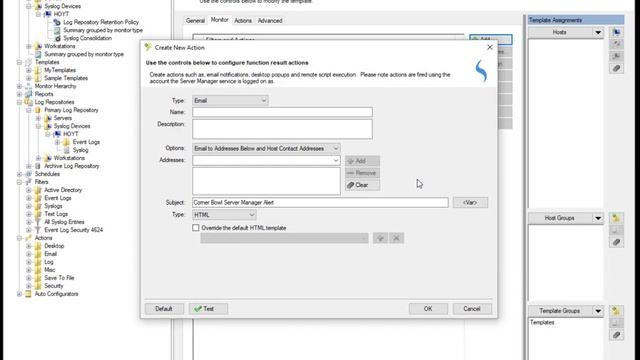Select Sample Templates folder
This screenshot has height=360, width=640.
coord(66,78)
